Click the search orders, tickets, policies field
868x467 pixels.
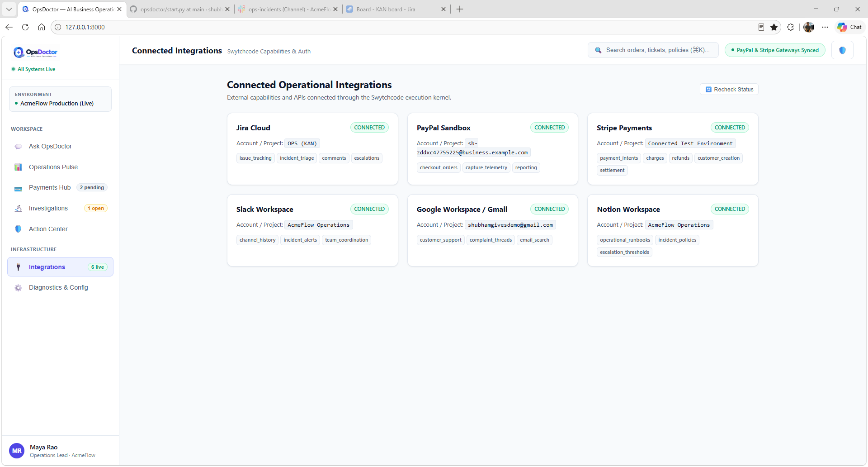click(653, 50)
